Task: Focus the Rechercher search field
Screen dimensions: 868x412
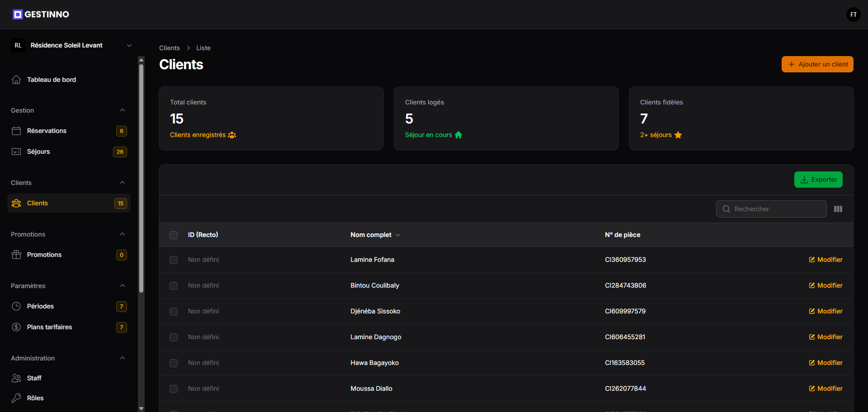Action: pyautogui.click(x=771, y=209)
